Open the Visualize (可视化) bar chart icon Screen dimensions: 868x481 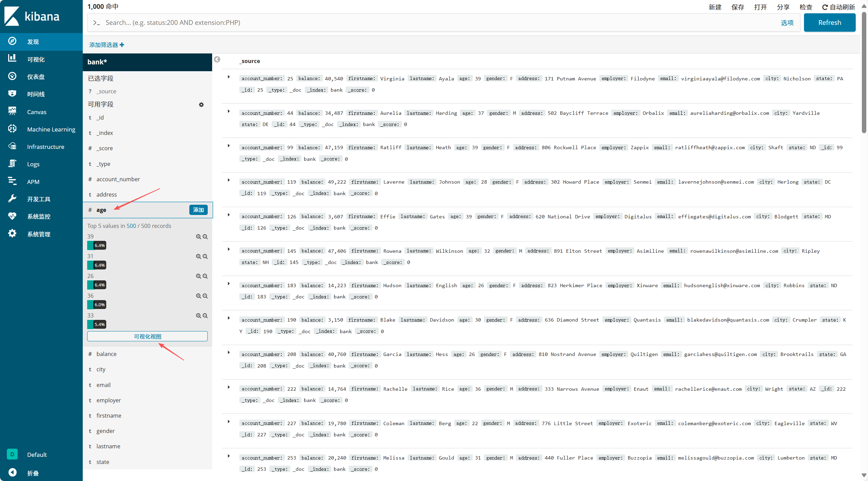(x=12, y=59)
